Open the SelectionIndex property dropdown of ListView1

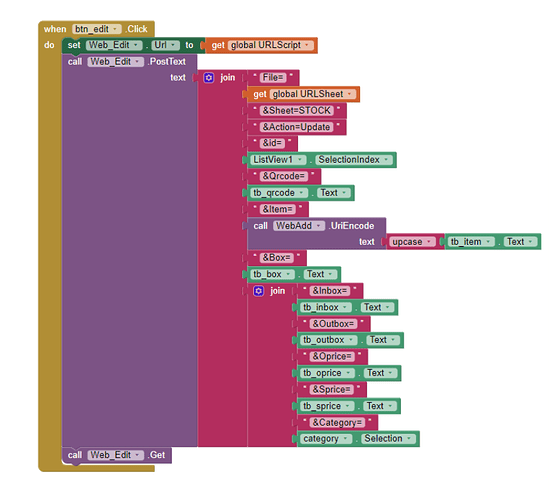point(353,160)
